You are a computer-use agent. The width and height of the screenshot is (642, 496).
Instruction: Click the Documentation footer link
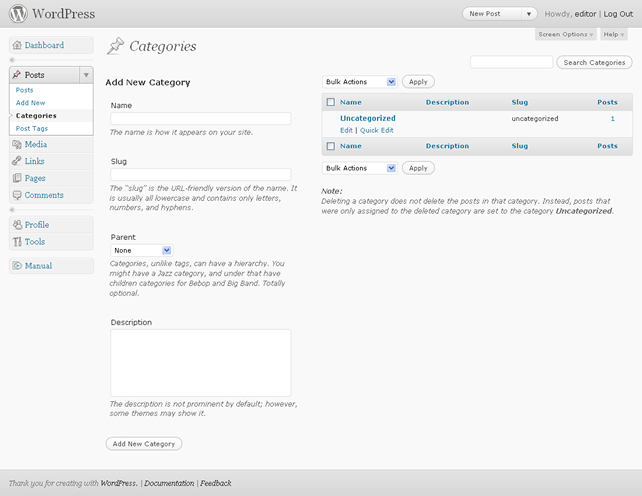click(x=169, y=483)
